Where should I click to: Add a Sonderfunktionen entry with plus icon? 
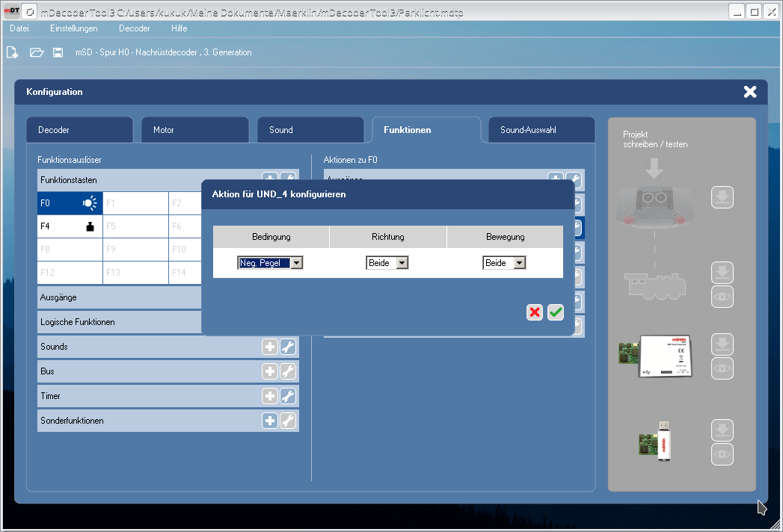coord(270,421)
